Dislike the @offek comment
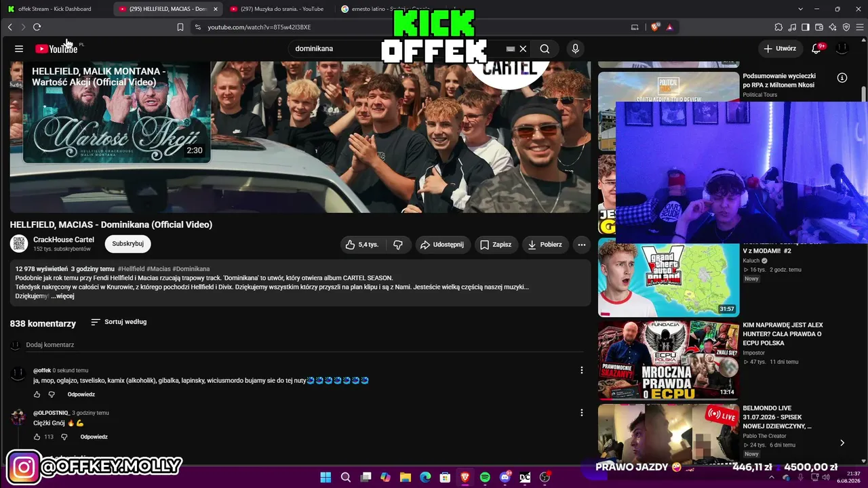The width and height of the screenshot is (868, 488). [51, 394]
